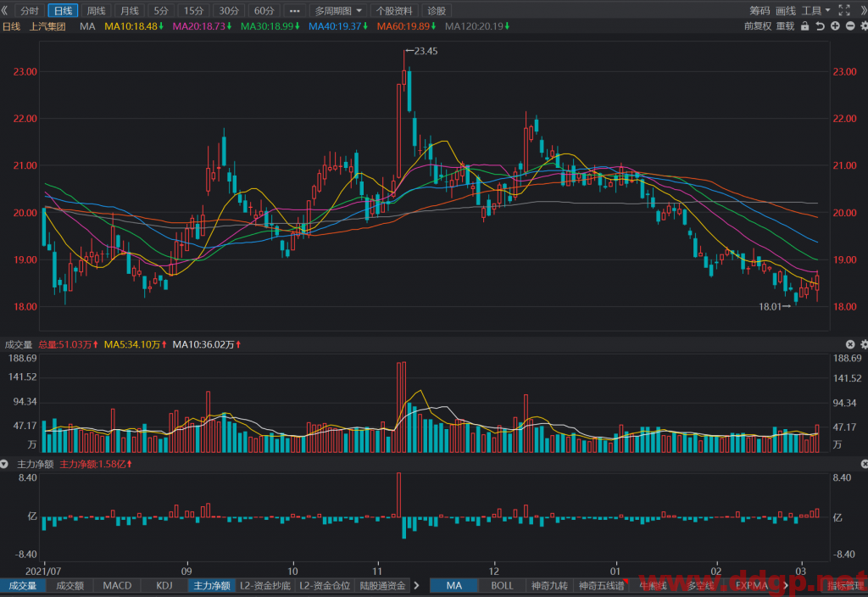This screenshot has height=597, width=868.
Task: Select the 60分 period
Action: (x=264, y=10)
